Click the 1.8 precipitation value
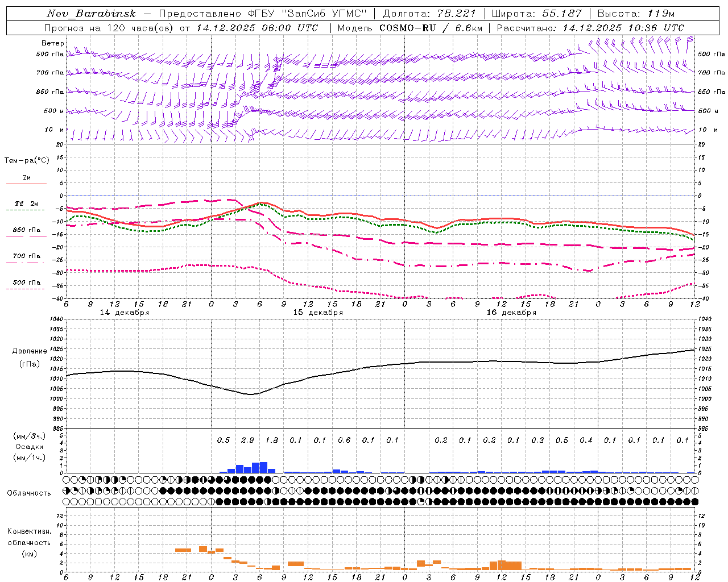The width and height of the screenshot is (728, 582). tap(272, 440)
